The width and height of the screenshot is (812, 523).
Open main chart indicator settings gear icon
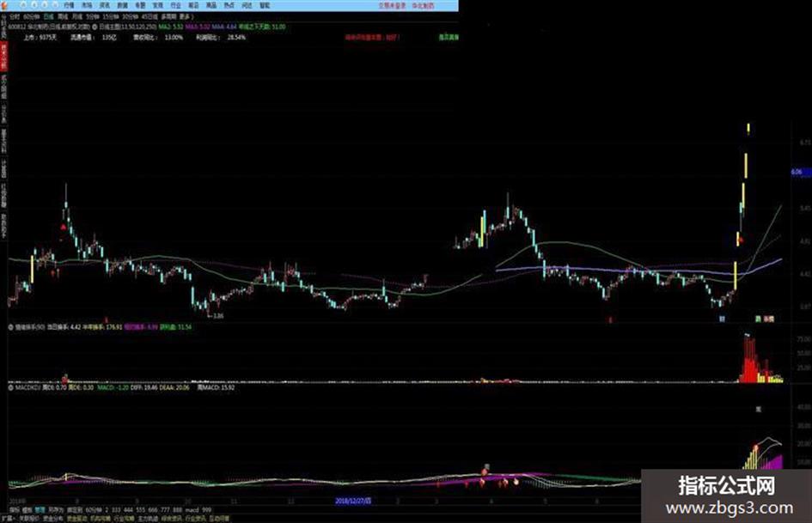click(x=95, y=27)
